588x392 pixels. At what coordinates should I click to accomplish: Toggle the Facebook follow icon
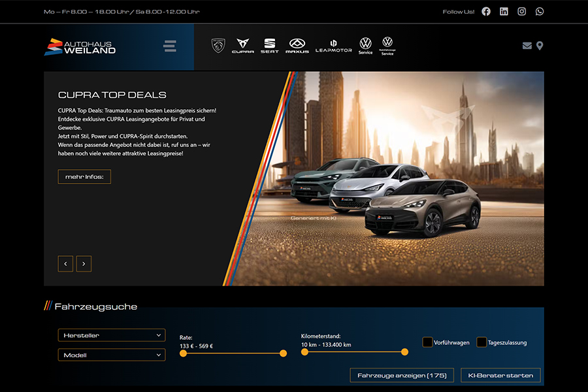[485, 11]
